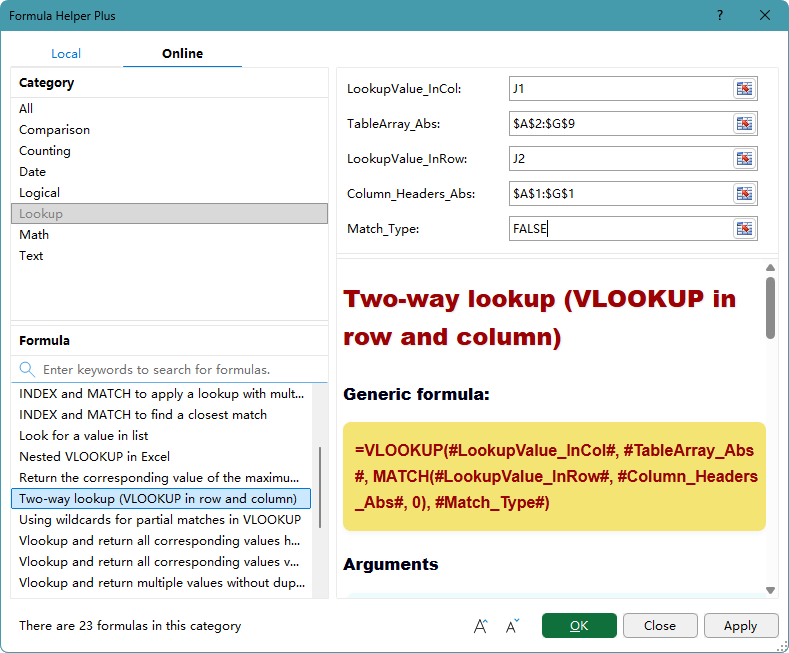Click the Apply button
This screenshot has height=653, width=789.
741,626
